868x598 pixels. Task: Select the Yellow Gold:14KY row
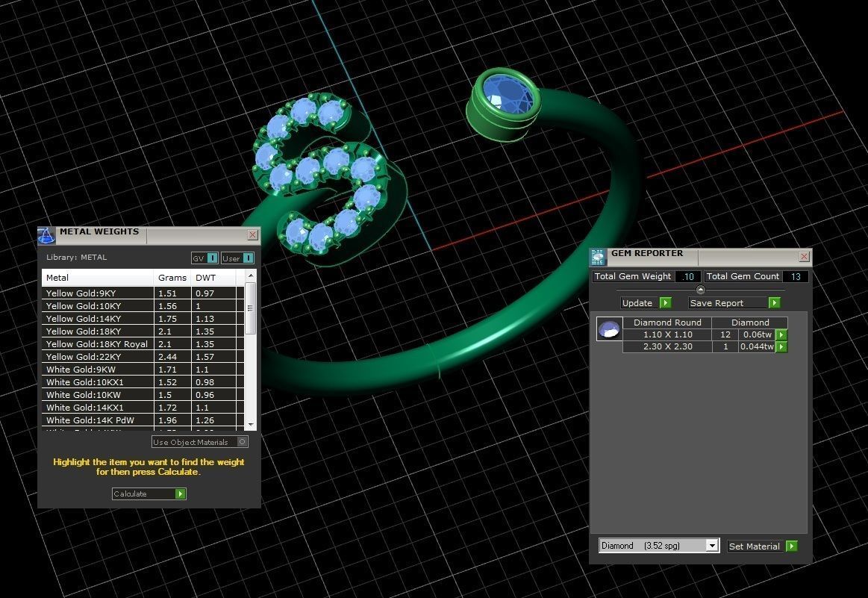click(143, 318)
